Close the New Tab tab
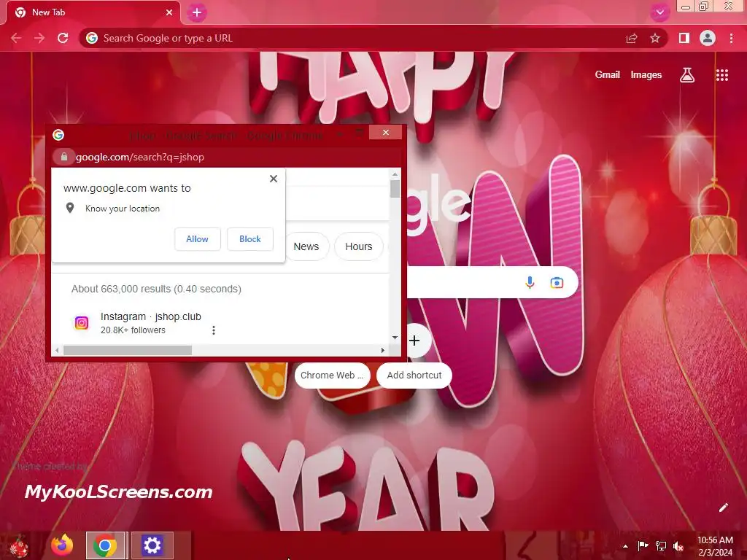This screenshot has width=747, height=560. tap(169, 13)
